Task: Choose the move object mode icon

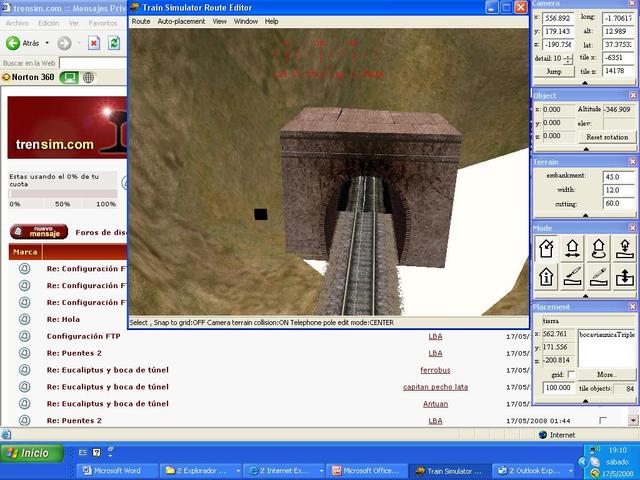Action: point(573,248)
